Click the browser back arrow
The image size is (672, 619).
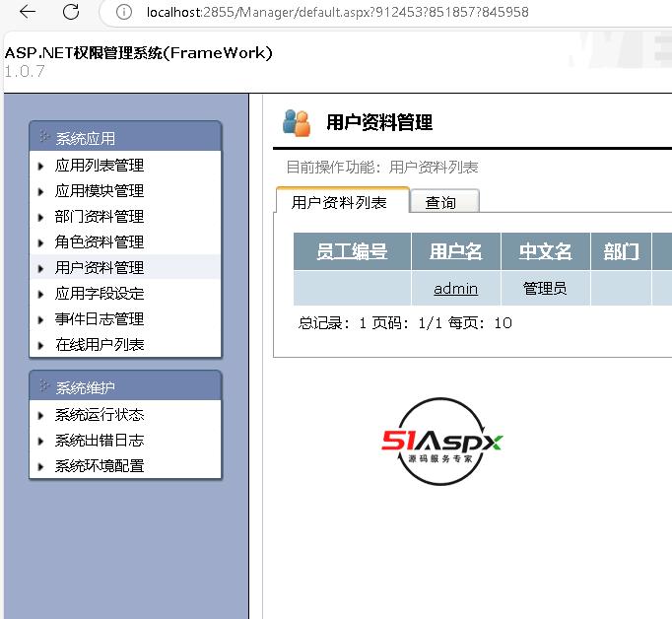click(x=28, y=12)
